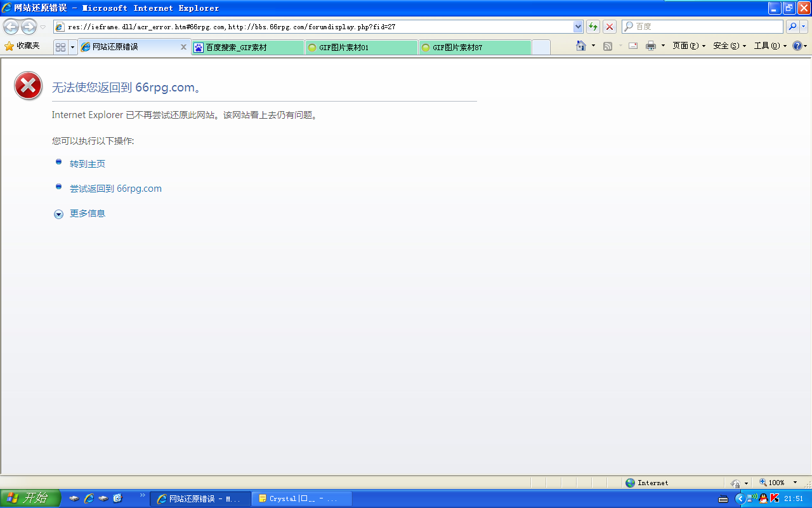The height and width of the screenshot is (508, 812).
Task: Open recent pages dropdown beside Forward
Action: pyautogui.click(x=43, y=27)
